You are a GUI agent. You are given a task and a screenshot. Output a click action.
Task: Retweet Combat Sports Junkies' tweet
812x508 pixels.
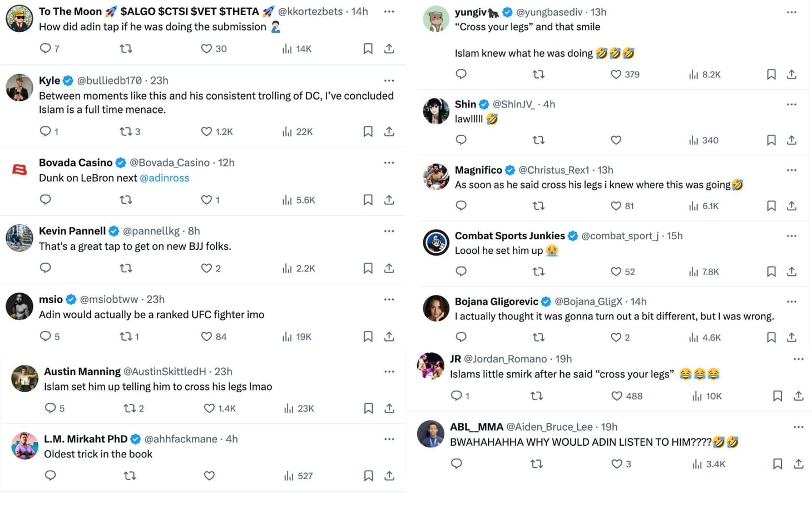coord(538,272)
